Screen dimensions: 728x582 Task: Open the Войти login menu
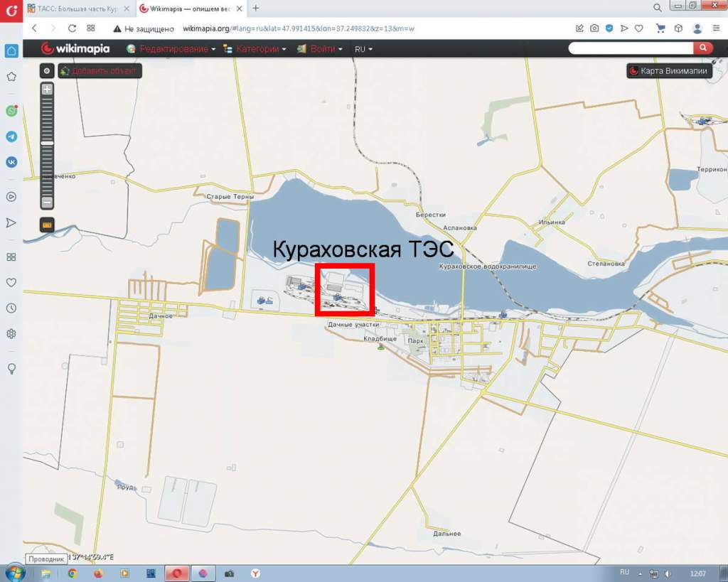pos(320,49)
